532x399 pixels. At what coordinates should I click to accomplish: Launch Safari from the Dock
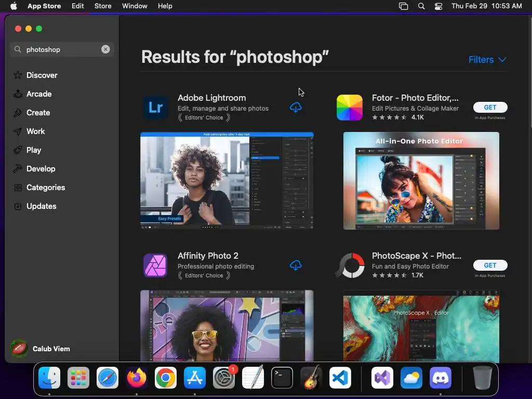[108, 378]
